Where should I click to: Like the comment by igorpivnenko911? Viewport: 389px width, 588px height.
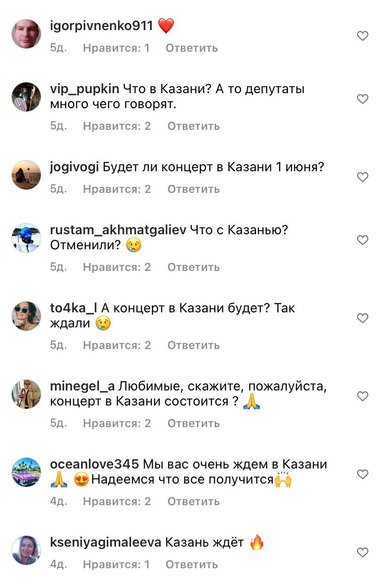tap(363, 36)
